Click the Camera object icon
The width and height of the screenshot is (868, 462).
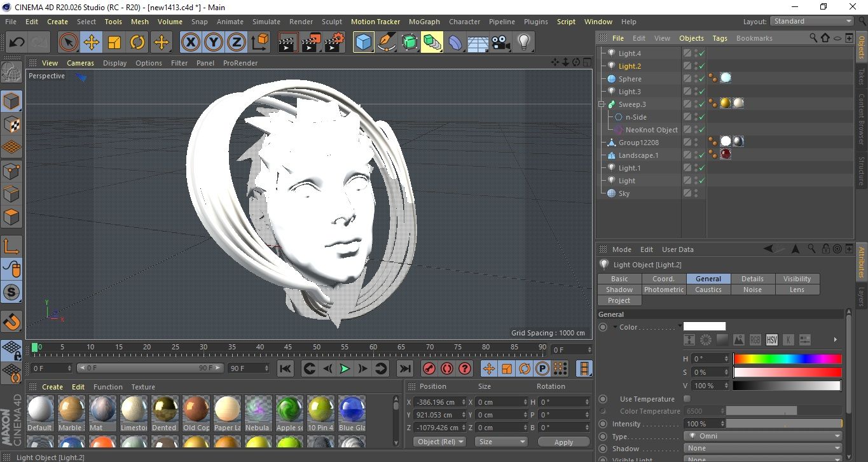tap(501, 43)
